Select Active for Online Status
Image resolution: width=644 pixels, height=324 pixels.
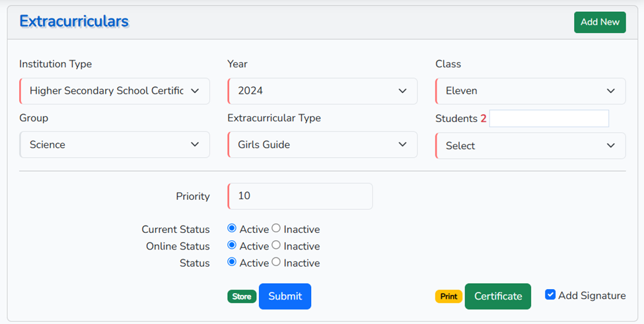click(232, 245)
